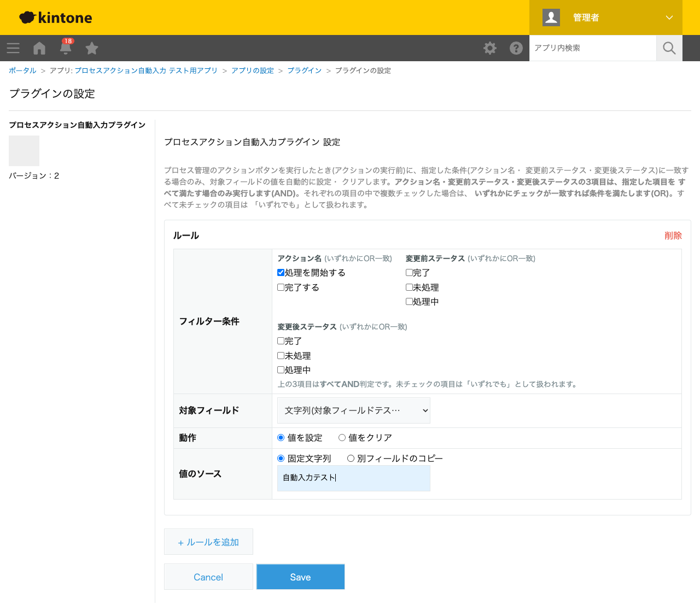Click the フィルター条件 row label
The height and width of the screenshot is (616, 700).
pyautogui.click(x=209, y=321)
